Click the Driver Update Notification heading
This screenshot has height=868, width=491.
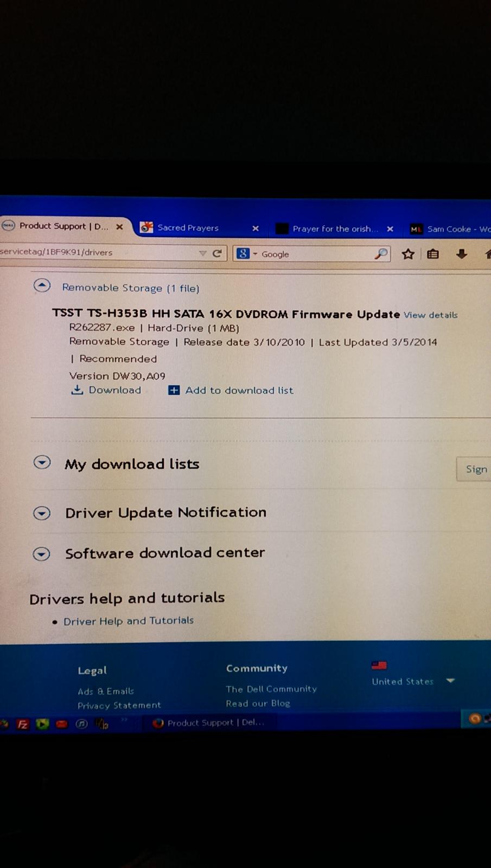coord(166,513)
